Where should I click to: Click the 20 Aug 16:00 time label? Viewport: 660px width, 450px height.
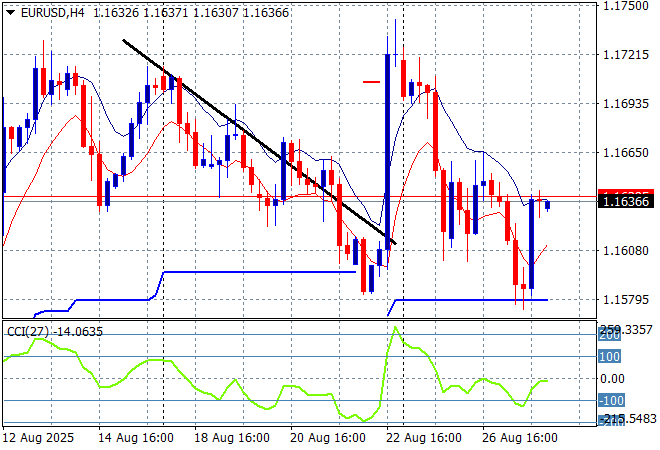point(327,438)
